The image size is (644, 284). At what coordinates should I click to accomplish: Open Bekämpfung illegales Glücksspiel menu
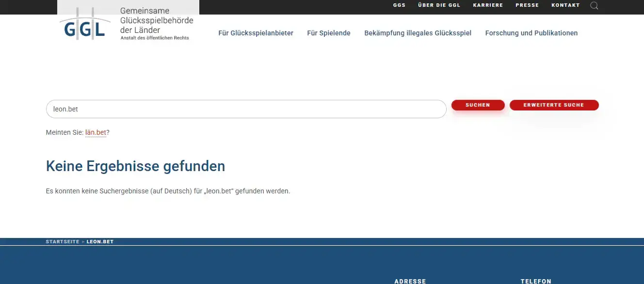[418, 33]
